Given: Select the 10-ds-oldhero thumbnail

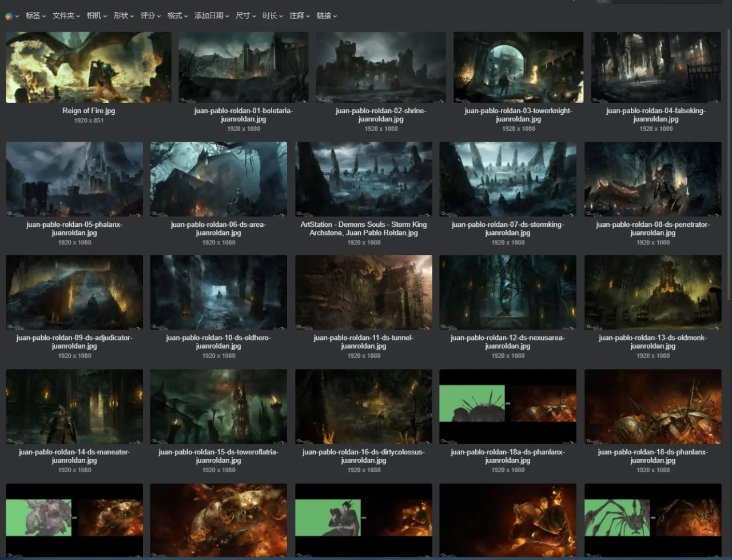Looking at the screenshot, I should click(218, 292).
